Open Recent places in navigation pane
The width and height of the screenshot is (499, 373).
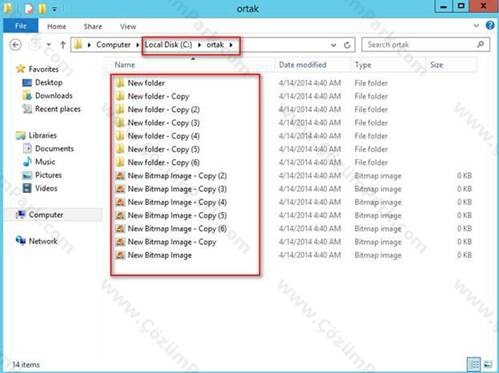coord(58,109)
